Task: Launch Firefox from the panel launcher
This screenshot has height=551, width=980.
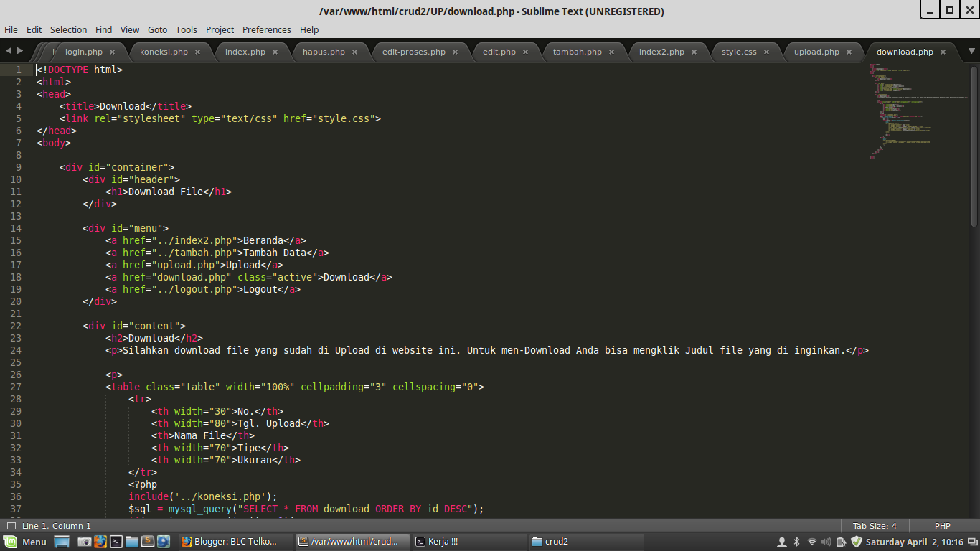Action: click(100, 542)
